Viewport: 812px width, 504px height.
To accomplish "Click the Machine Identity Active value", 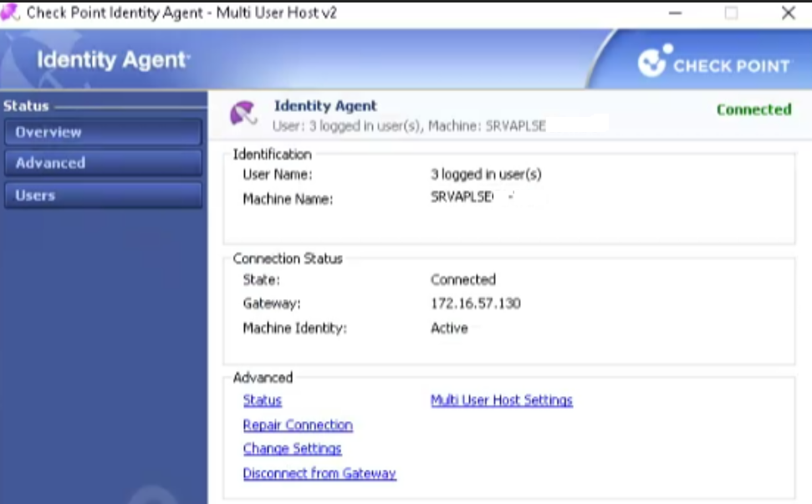I will coord(449,328).
